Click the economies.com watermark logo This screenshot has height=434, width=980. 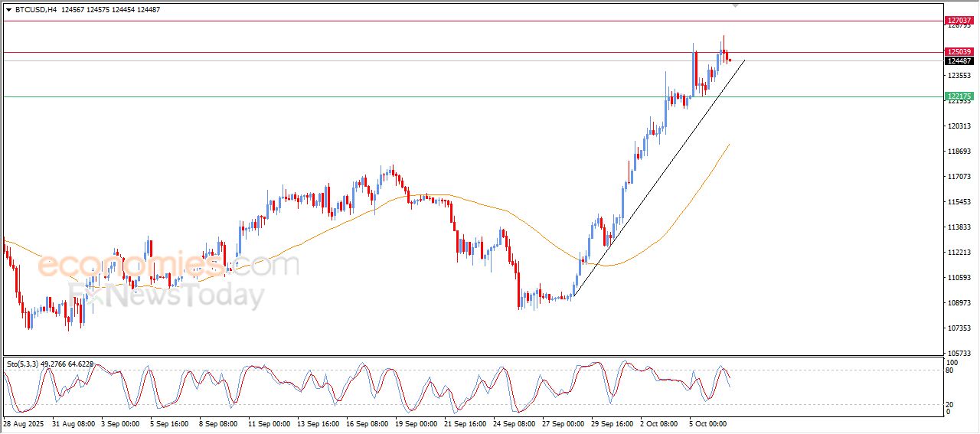coord(167,266)
